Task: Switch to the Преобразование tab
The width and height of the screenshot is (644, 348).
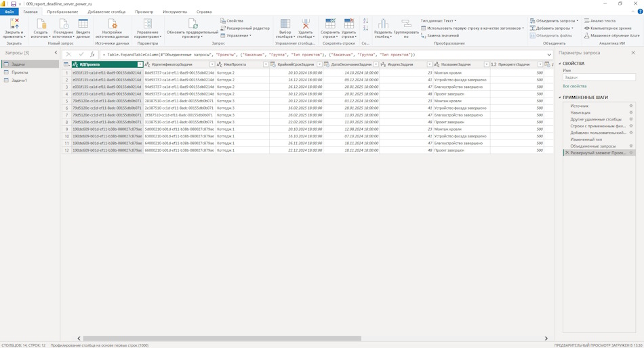Action: pos(62,12)
